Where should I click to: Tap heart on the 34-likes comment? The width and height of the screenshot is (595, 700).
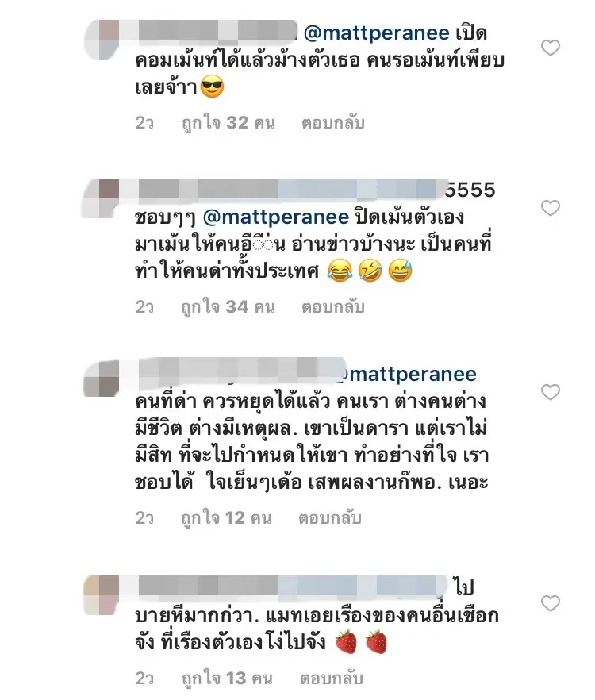point(551,208)
